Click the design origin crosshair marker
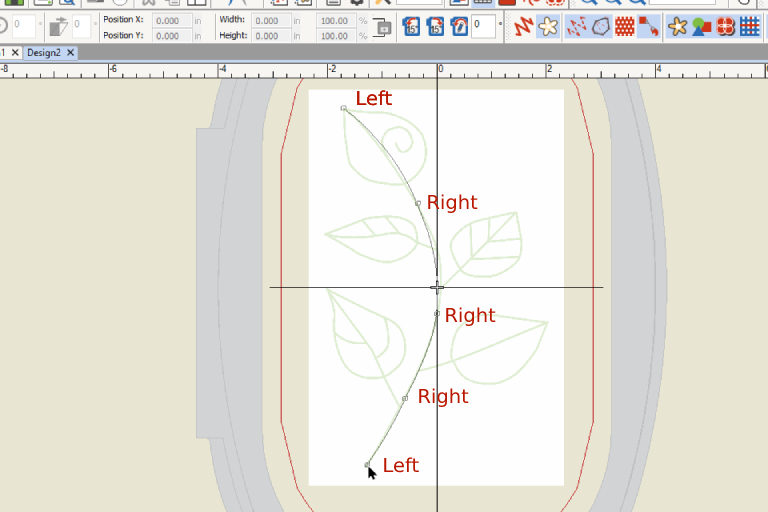 coord(437,288)
